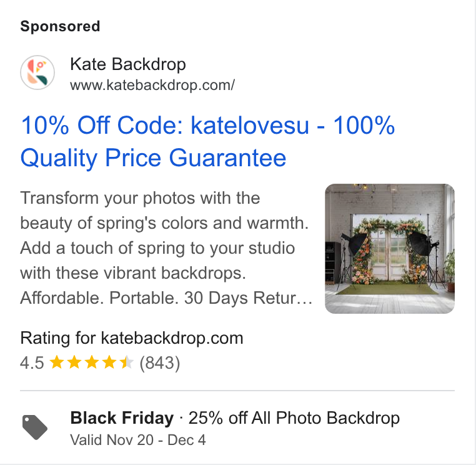476x465 pixels.
Task: Click the 'Rating for katebackdrop.com' text
Action: click(x=132, y=338)
